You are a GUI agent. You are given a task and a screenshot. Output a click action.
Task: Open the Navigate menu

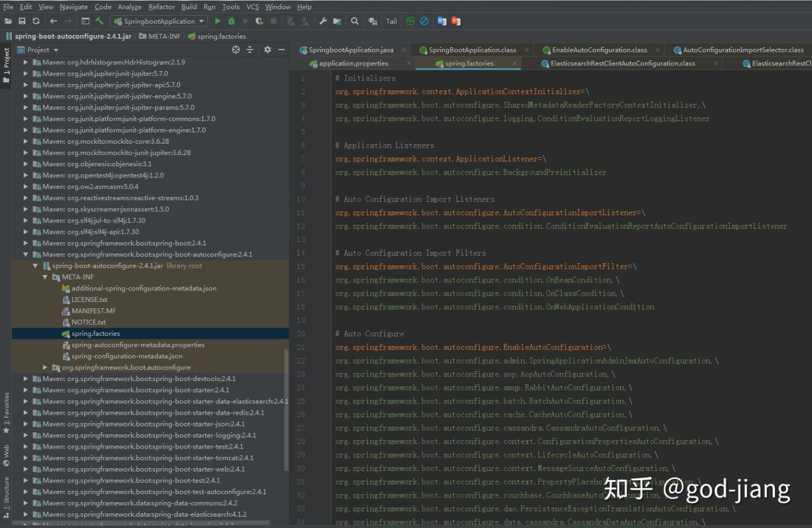[x=74, y=7]
